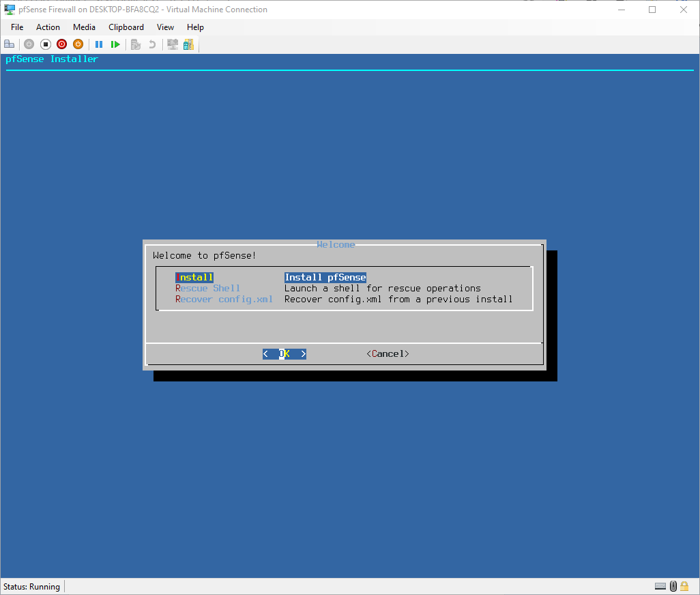Save VM state with the orange power icon
This screenshot has height=595, width=700.
pyautogui.click(x=78, y=44)
